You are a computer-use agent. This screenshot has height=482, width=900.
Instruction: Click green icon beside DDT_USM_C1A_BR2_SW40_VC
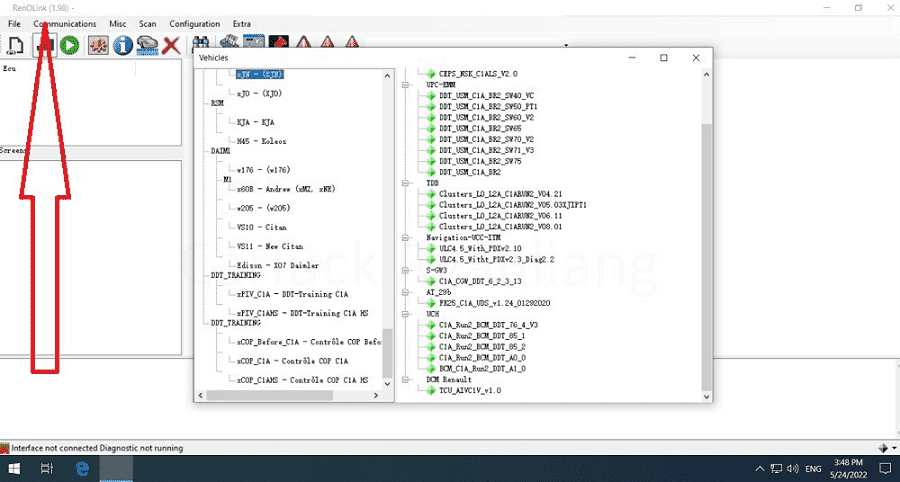tap(430, 95)
